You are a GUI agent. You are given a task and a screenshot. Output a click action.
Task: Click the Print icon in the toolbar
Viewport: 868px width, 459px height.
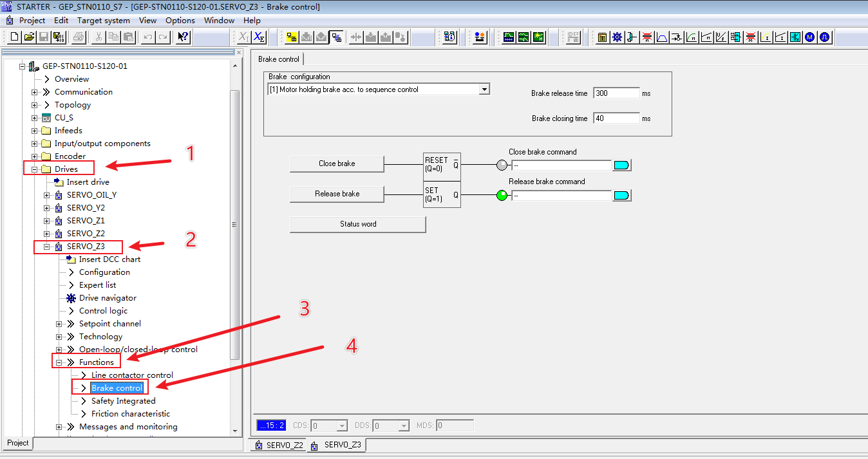click(x=78, y=37)
